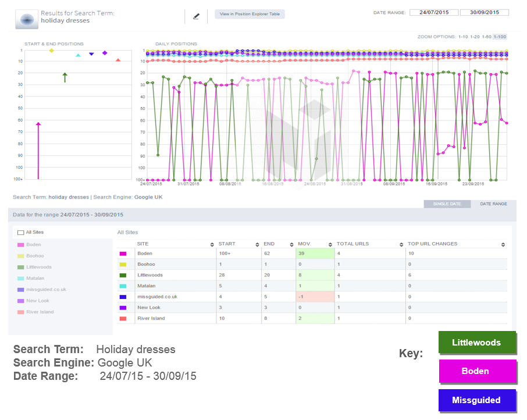Click Boden's movement value 39

[x=301, y=254]
